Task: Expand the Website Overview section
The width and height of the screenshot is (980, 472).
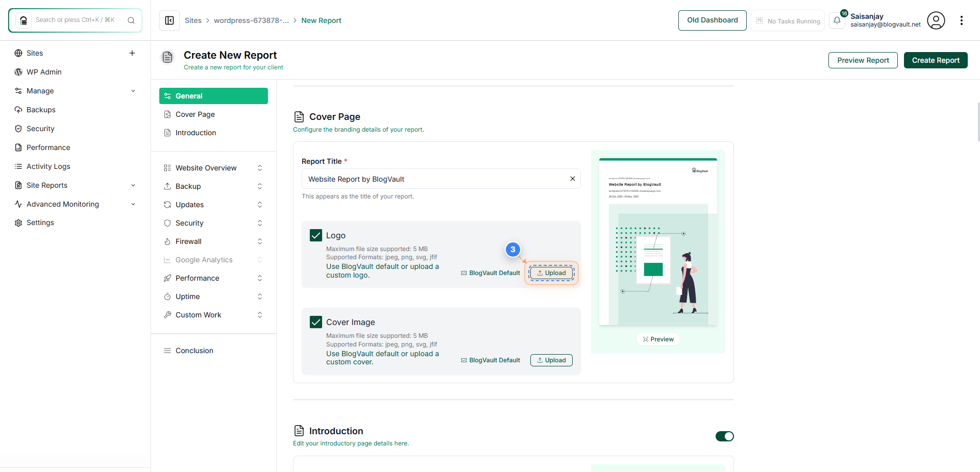Action: (260, 167)
